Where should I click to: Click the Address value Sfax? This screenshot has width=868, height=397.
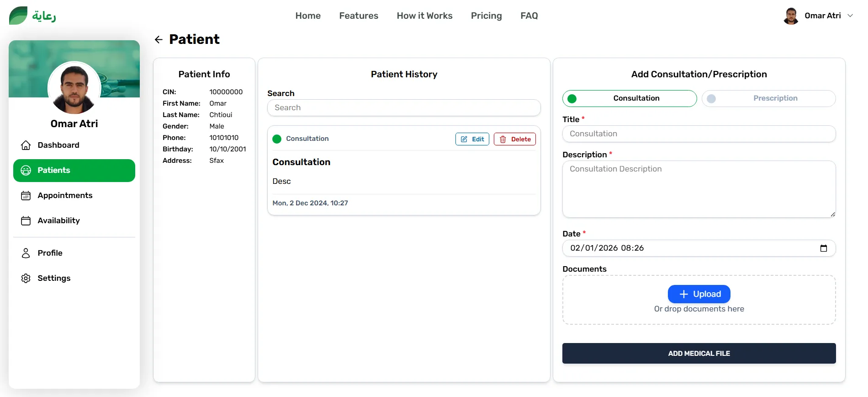click(217, 161)
